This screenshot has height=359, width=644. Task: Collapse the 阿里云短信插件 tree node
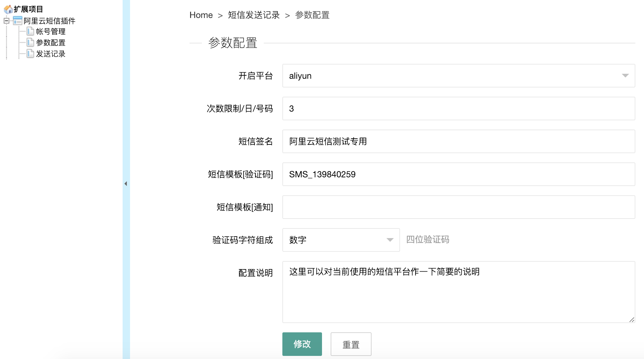click(6, 21)
